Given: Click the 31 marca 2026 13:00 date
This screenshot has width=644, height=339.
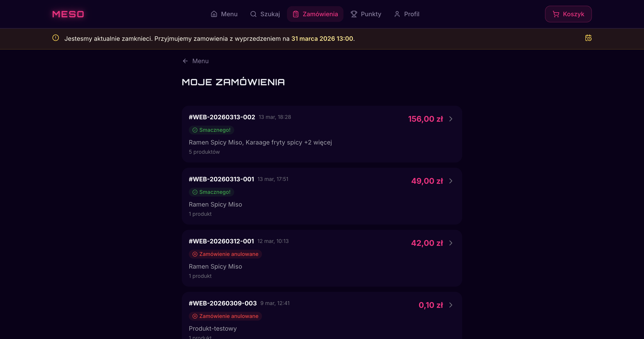Looking at the screenshot, I should point(322,39).
